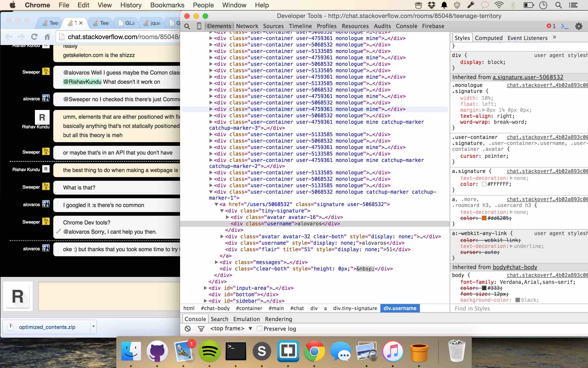The height and width of the screenshot is (368, 588).
Task: Open Terminal from the dock
Action: [236, 351]
